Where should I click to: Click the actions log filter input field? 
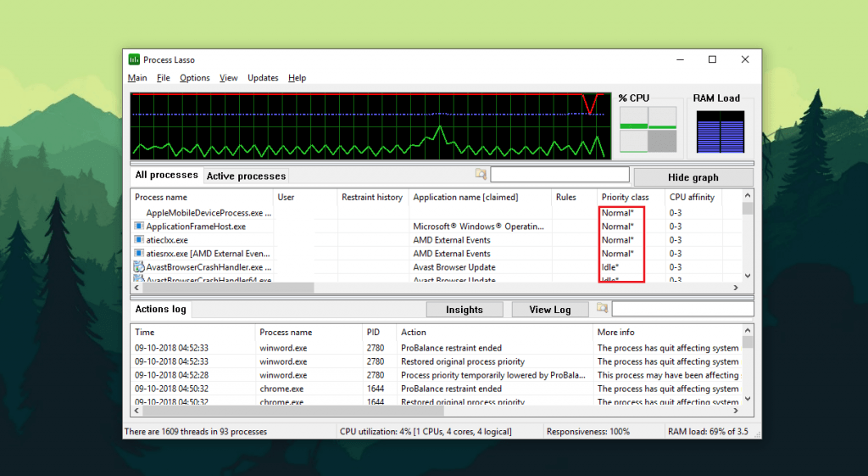click(x=682, y=309)
